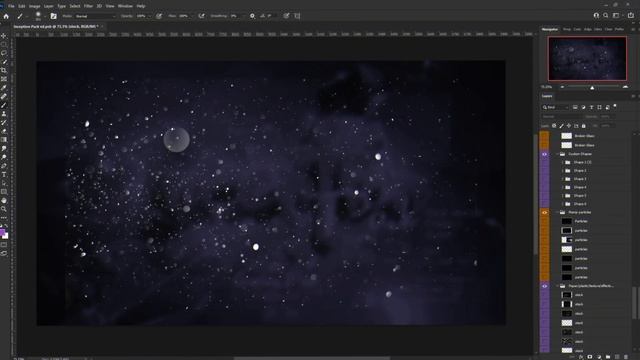This screenshot has height=360, width=640.
Task: Create a new layer icon
Action: [617, 357]
